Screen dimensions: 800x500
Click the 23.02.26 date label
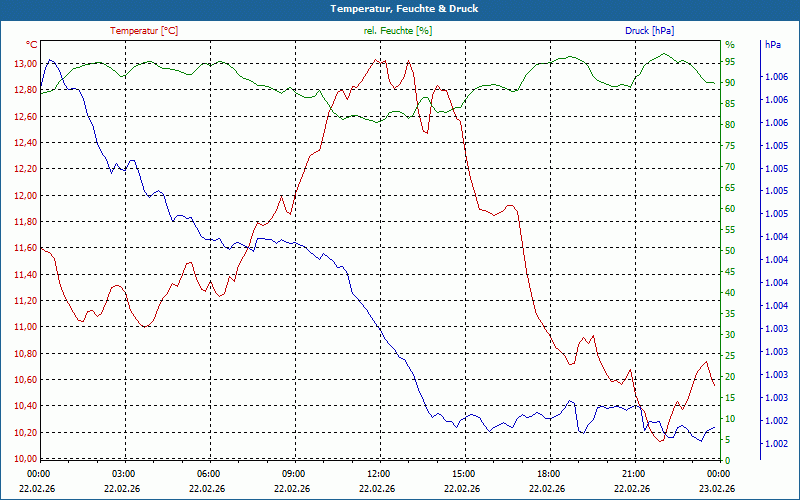click(717, 489)
